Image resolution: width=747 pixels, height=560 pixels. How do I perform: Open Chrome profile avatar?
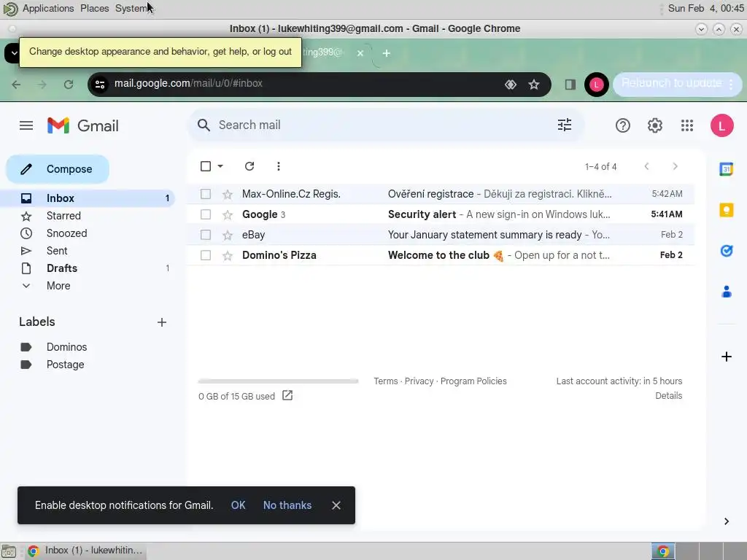(597, 85)
